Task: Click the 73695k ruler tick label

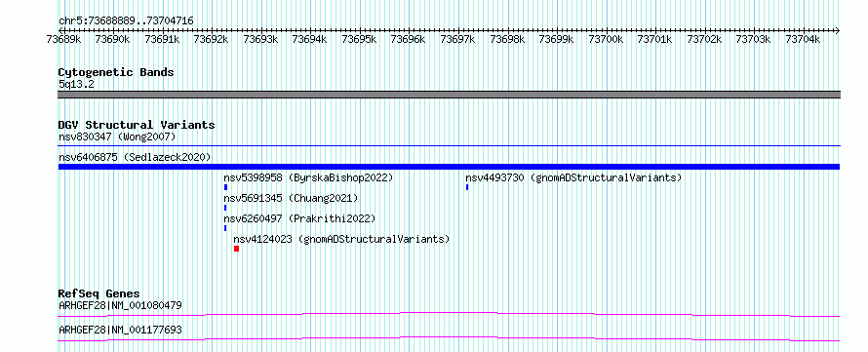Action: coord(359,39)
